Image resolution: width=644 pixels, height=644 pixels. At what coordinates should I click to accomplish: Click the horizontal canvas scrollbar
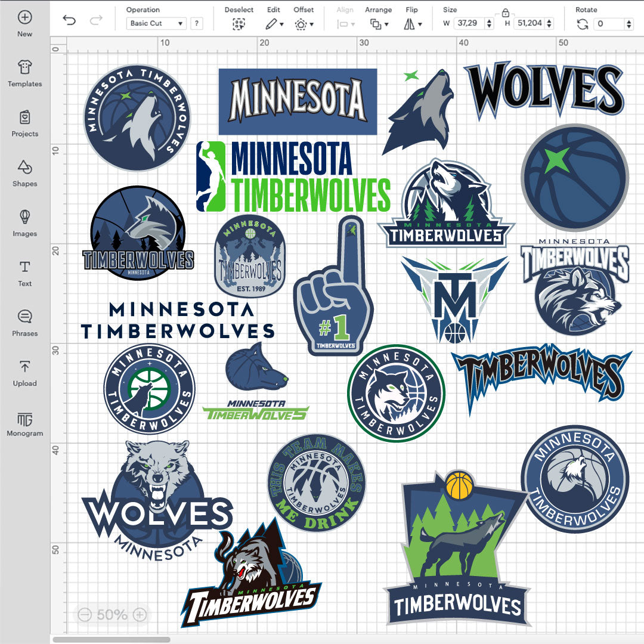pyautogui.click(x=111, y=639)
